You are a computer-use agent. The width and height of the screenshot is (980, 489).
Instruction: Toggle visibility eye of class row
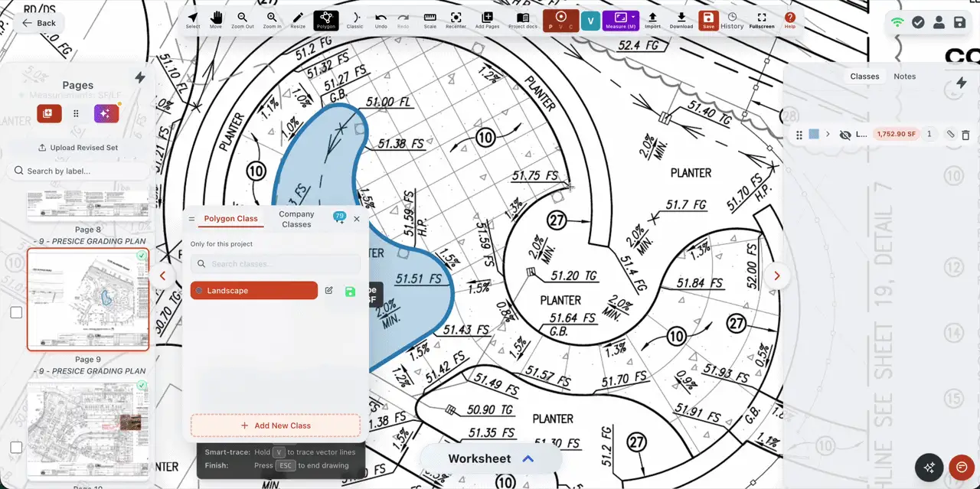[x=845, y=135]
